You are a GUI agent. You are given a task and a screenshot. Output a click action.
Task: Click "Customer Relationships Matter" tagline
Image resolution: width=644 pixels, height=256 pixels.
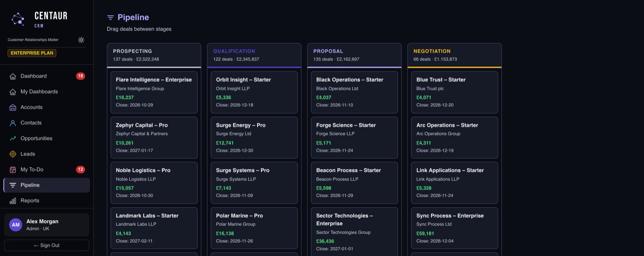33,40
